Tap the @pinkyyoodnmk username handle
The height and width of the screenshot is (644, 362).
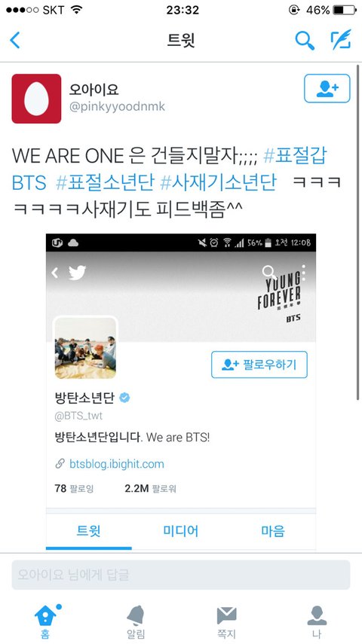117,107
